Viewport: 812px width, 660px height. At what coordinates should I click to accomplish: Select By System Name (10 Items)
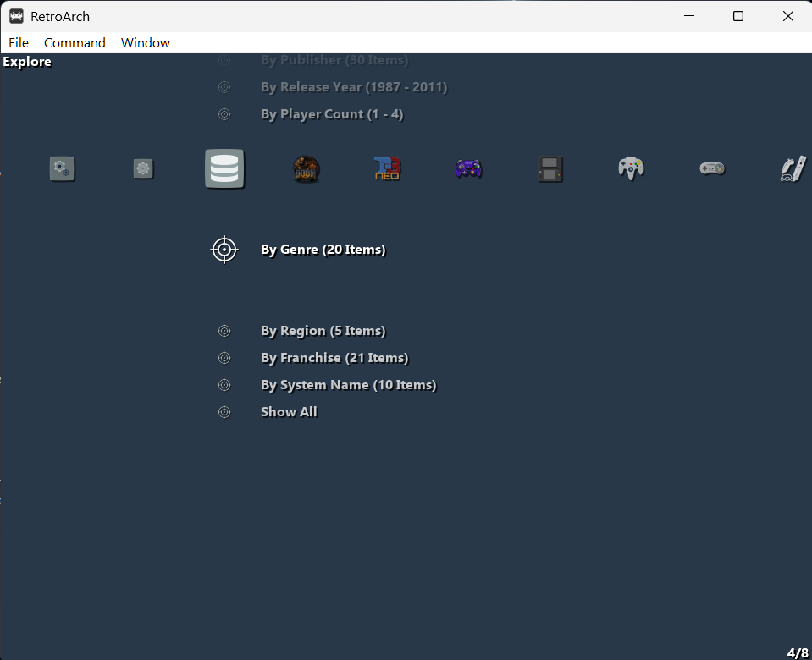(x=348, y=385)
